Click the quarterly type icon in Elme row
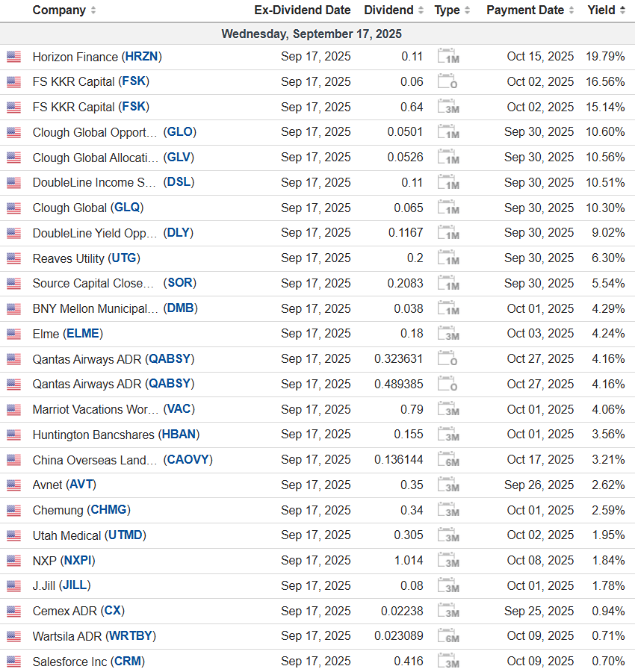 (x=447, y=334)
